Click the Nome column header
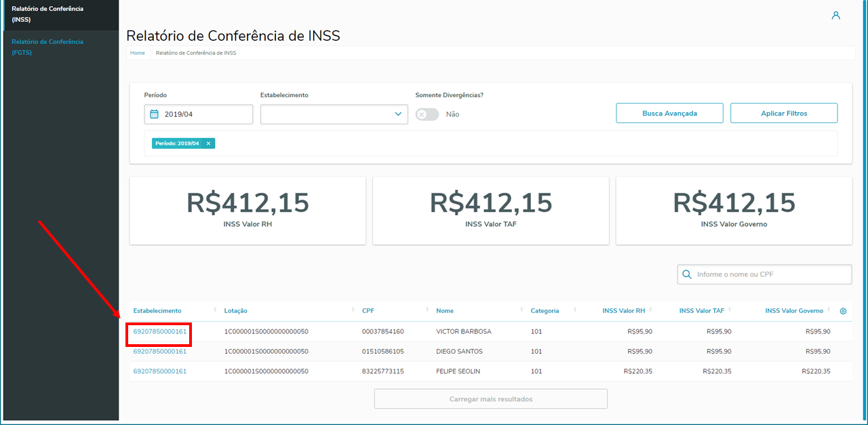The image size is (868, 425). (445, 311)
